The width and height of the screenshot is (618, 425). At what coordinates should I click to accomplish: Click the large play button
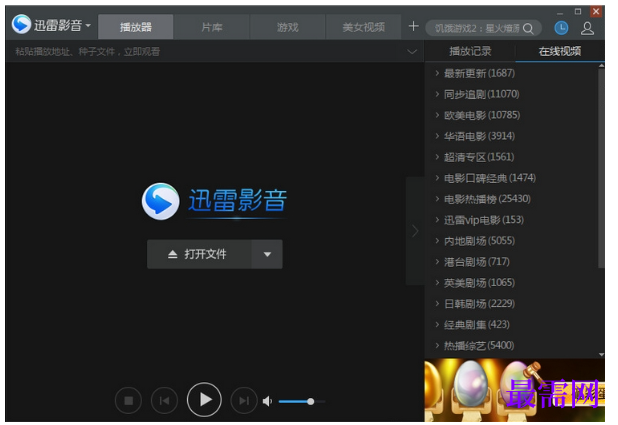[x=204, y=399]
